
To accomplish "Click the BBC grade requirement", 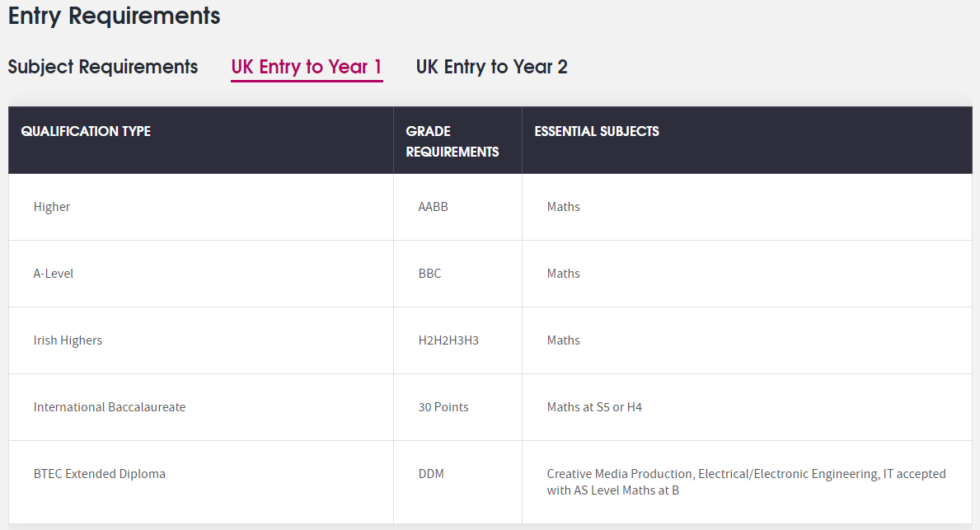I will click(x=429, y=274).
